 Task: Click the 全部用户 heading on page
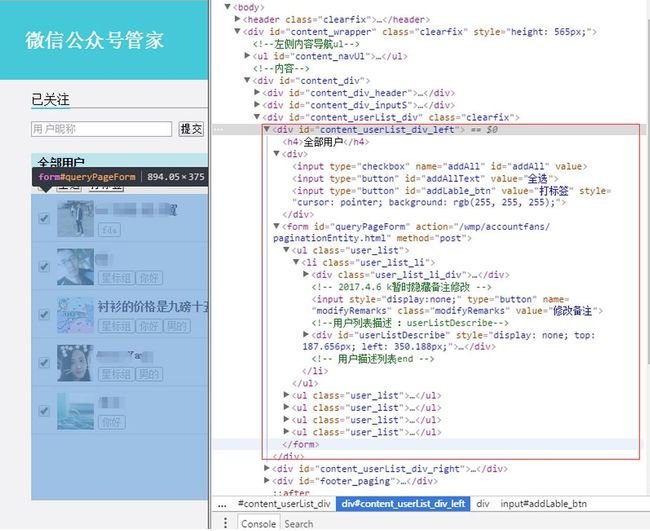pos(61,162)
